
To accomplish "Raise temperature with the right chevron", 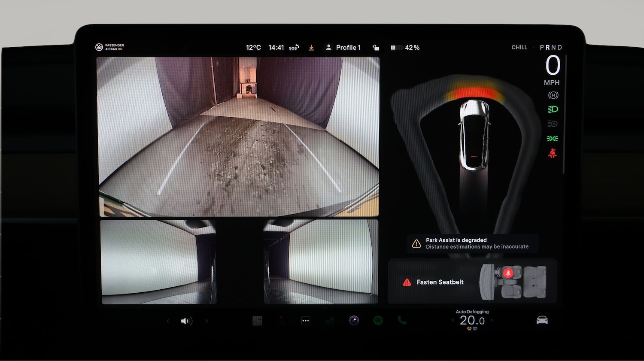I will [492, 320].
